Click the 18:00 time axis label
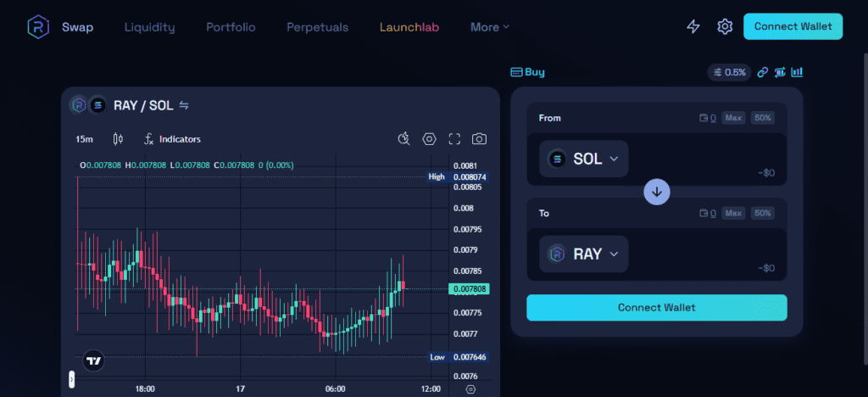The height and width of the screenshot is (397, 868). [x=145, y=389]
